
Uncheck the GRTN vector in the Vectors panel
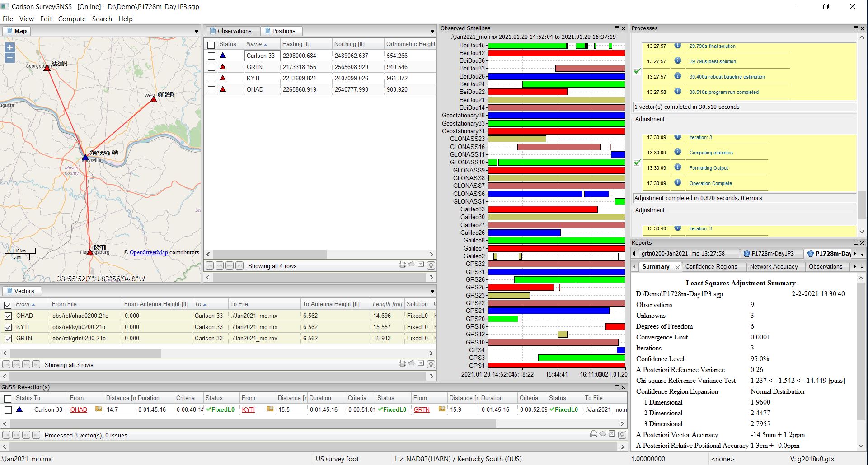click(8, 338)
